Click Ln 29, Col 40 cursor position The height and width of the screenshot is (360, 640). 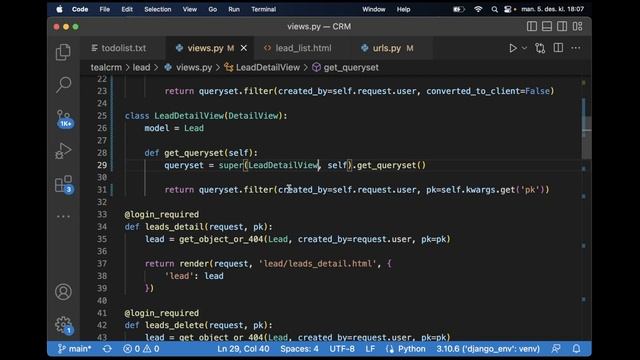[243, 349]
